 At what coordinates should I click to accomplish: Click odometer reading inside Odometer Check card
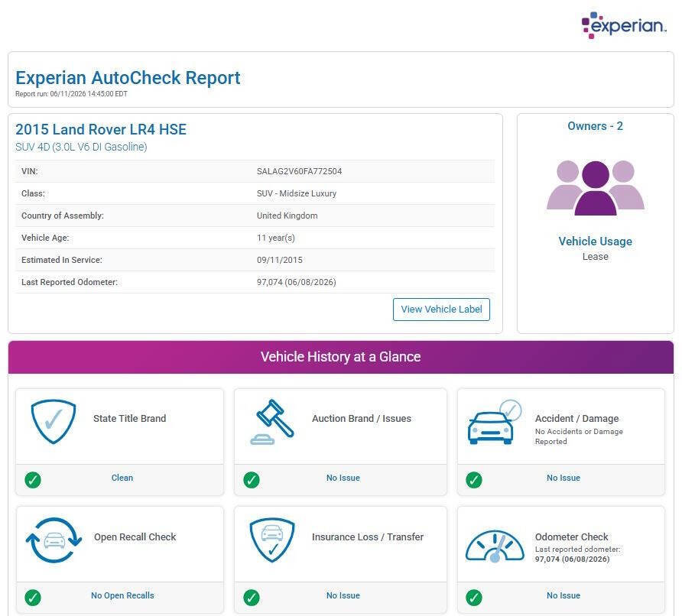point(572,559)
